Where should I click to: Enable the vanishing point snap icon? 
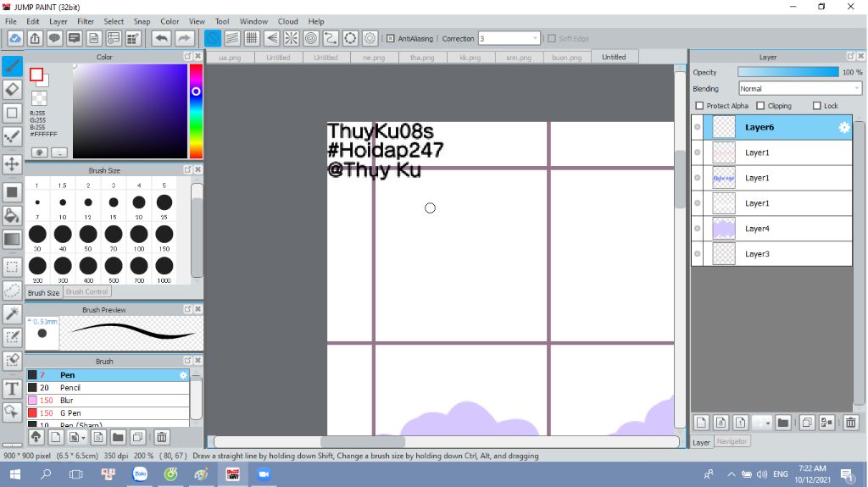271,38
